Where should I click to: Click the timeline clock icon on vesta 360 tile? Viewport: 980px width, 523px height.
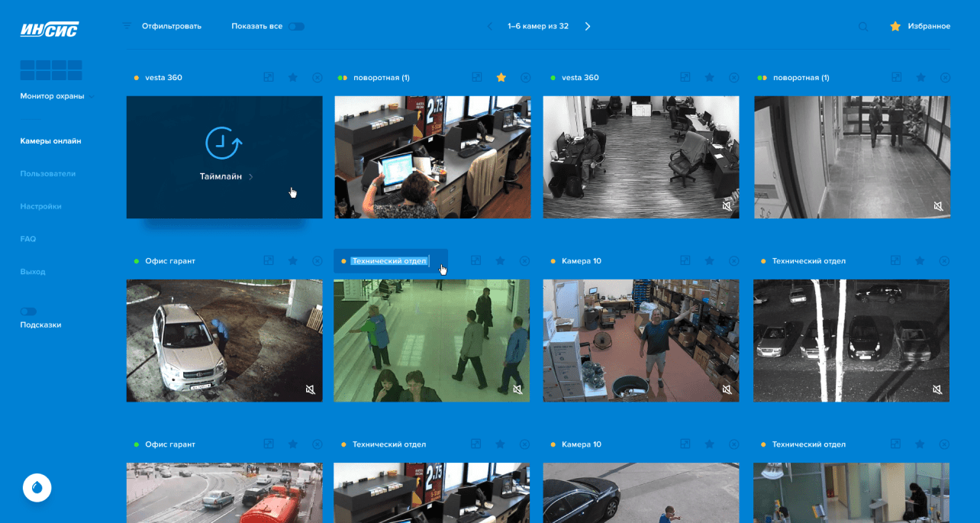[x=224, y=143]
